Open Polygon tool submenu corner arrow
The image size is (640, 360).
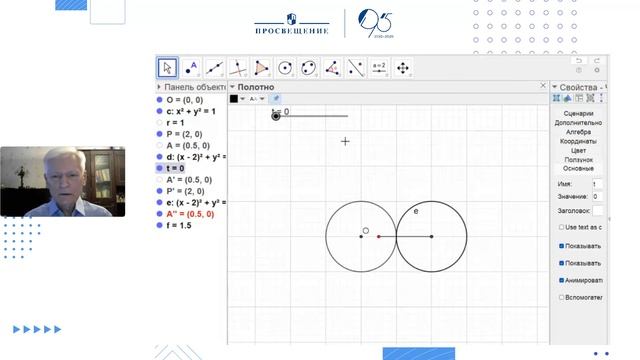(269, 76)
